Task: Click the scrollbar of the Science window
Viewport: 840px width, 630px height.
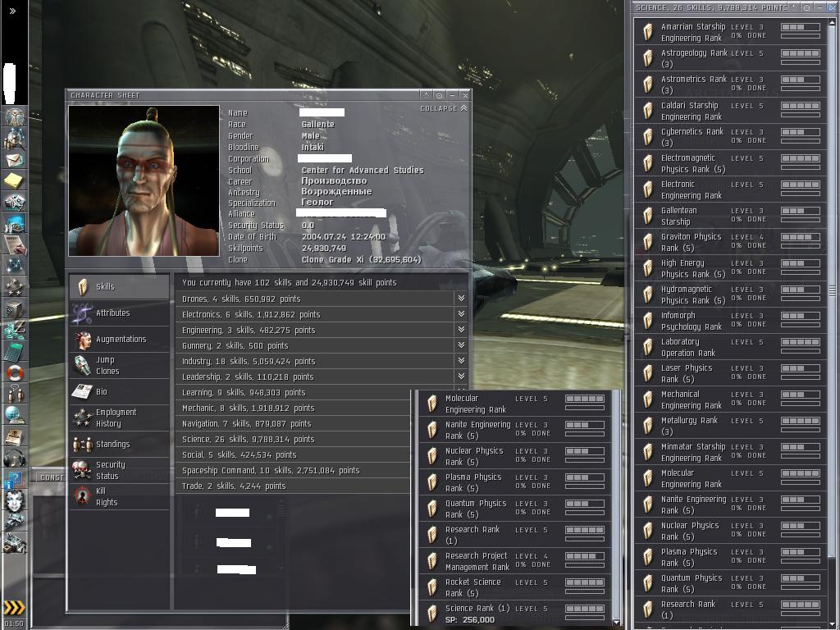Action: 832,291
